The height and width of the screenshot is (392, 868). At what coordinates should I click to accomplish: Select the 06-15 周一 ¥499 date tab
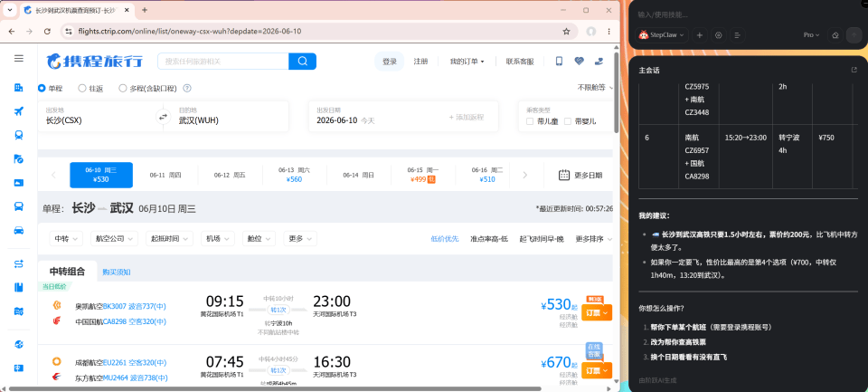tap(423, 176)
